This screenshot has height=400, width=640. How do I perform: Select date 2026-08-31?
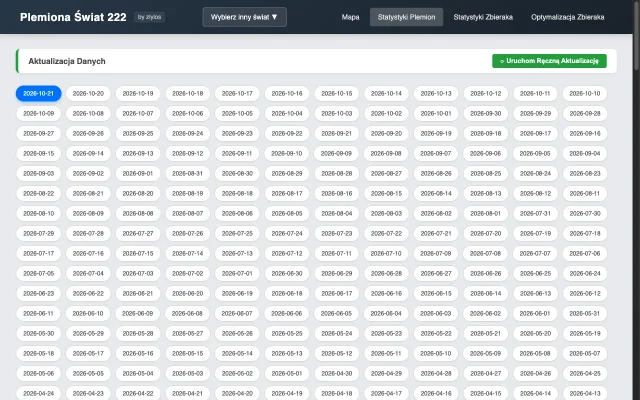pyautogui.click(x=188, y=173)
